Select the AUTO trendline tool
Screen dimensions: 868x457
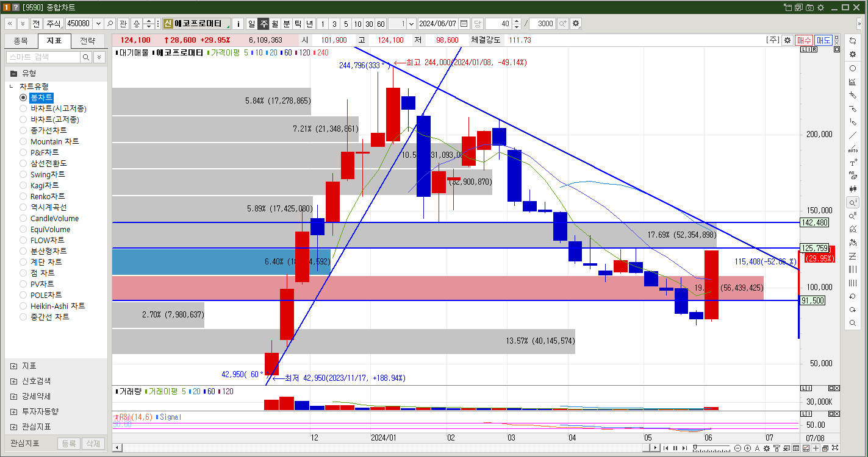[x=853, y=149]
